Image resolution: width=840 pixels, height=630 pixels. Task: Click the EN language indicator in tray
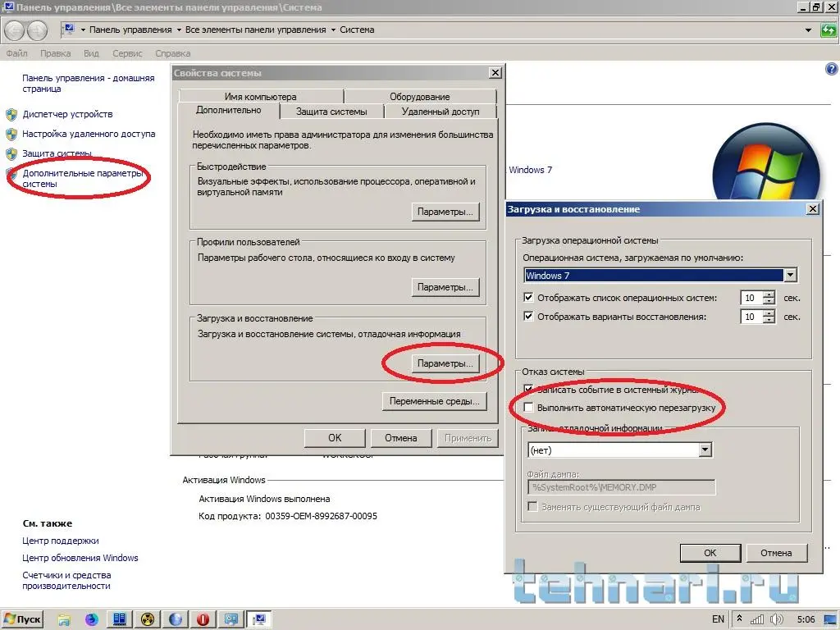click(x=718, y=619)
